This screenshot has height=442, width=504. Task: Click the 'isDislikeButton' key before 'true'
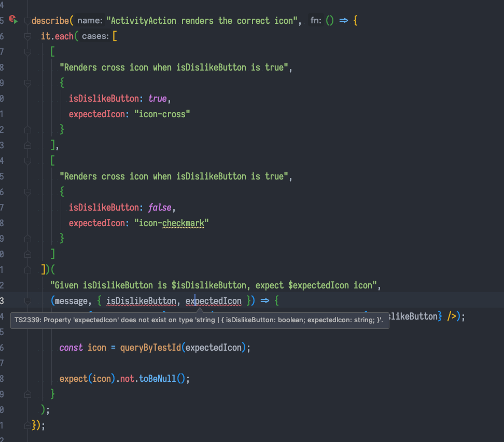coord(104,99)
